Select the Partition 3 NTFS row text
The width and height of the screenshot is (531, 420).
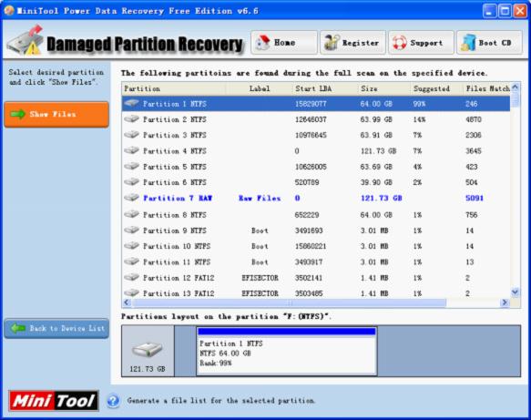coord(174,135)
